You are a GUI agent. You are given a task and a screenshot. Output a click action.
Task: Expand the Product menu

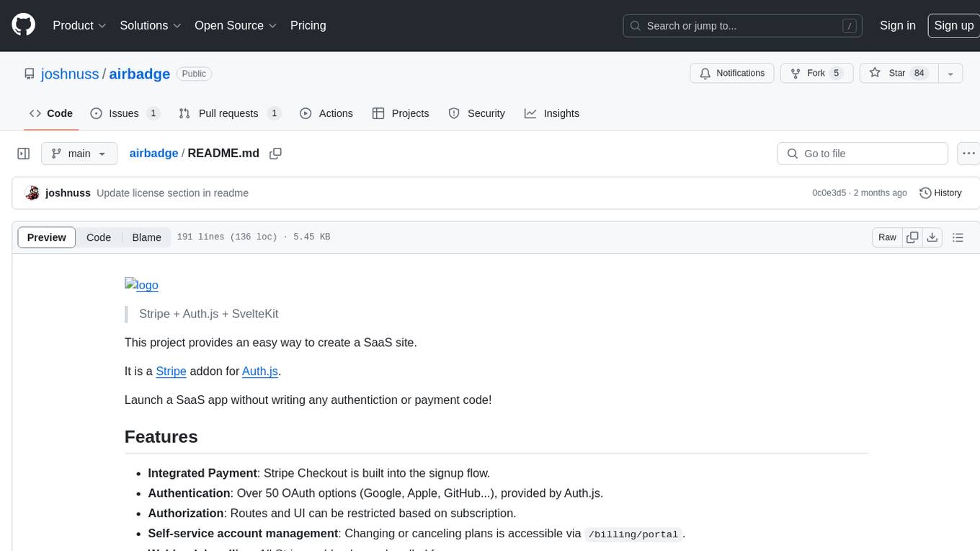coord(79,25)
